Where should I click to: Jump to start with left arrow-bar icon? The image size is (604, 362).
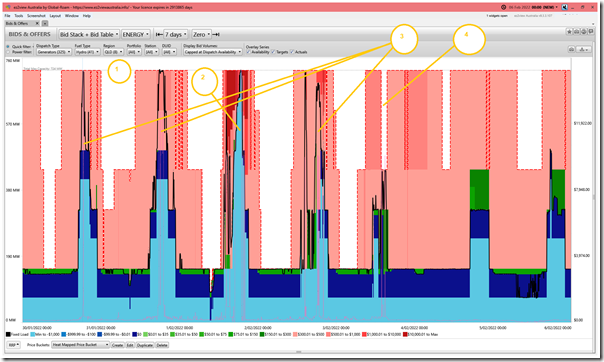pos(158,34)
